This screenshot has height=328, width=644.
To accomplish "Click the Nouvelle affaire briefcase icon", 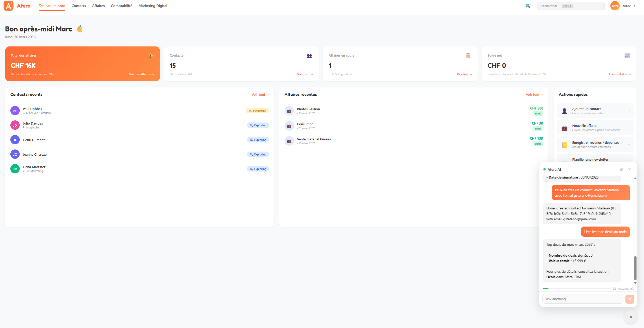I will coord(564,128).
